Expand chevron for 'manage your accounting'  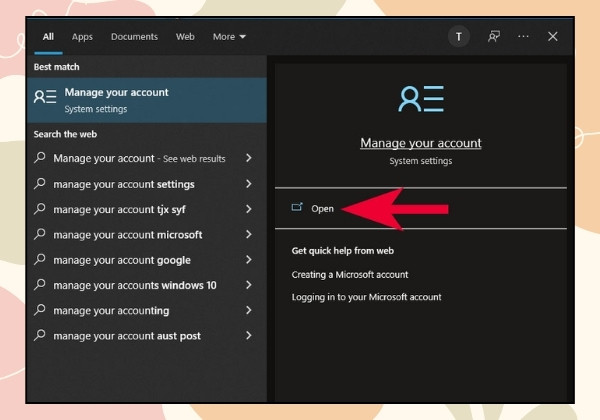click(x=249, y=310)
